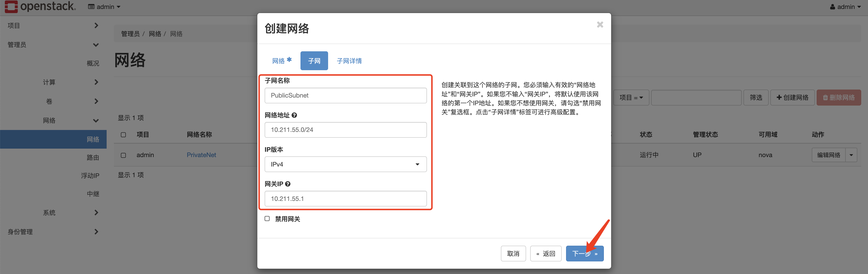This screenshot has width=868, height=274.
Task: Collapse the 管理员 sidebar section
Action: point(96,45)
